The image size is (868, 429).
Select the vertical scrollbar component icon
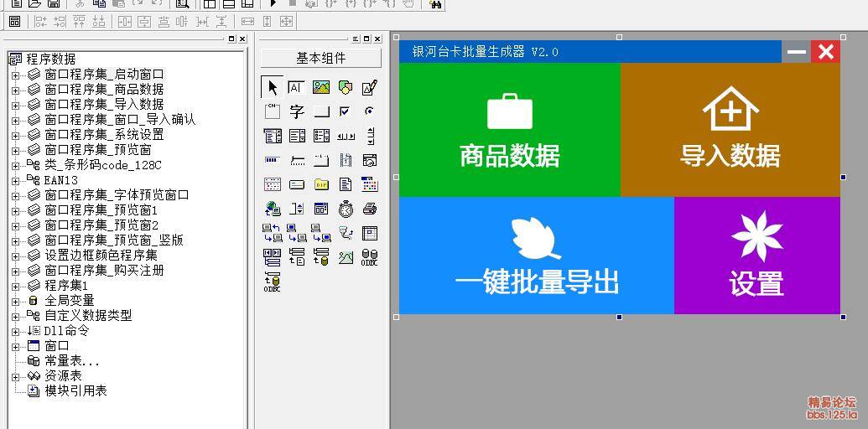coord(371,136)
